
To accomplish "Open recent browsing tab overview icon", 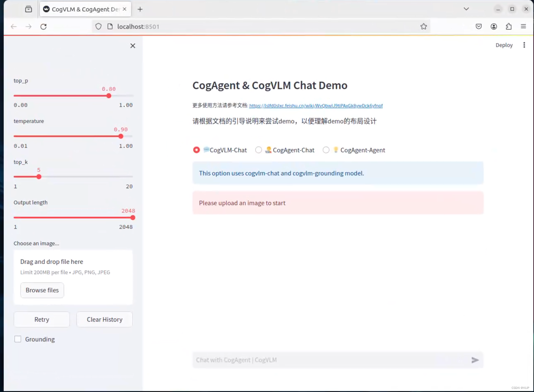I will click(28, 9).
